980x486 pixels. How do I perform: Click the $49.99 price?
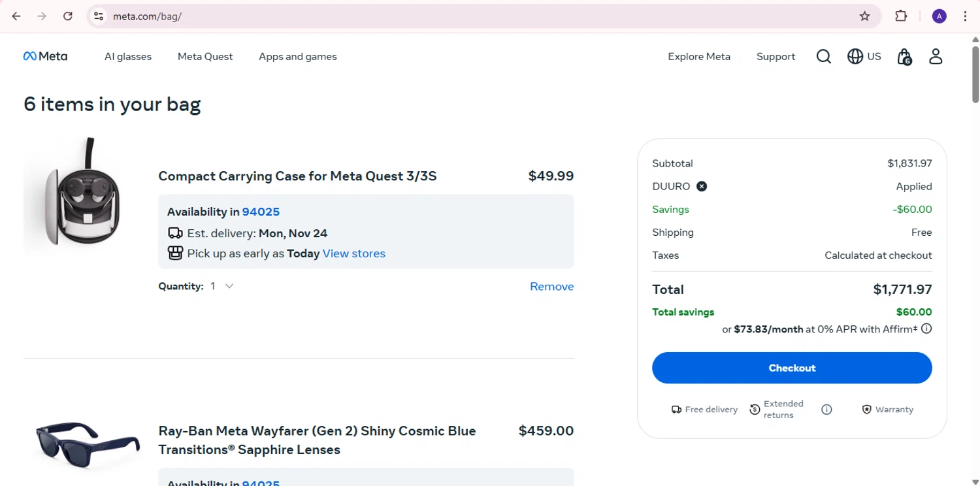click(x=551, y=176)
